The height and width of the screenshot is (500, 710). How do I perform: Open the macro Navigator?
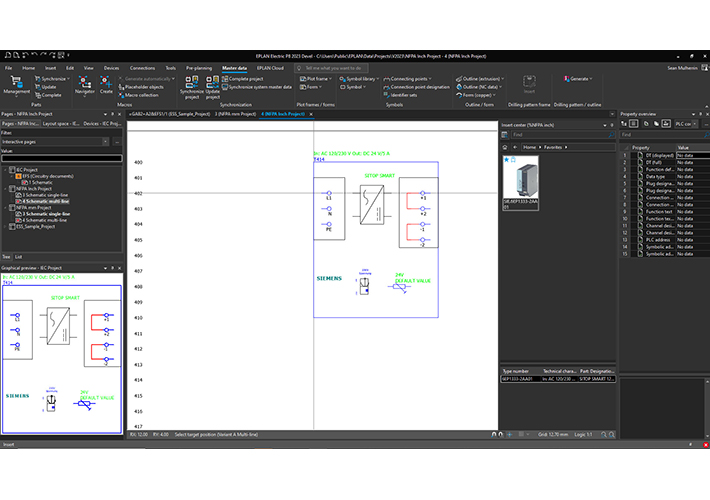(x=85, y=85)
